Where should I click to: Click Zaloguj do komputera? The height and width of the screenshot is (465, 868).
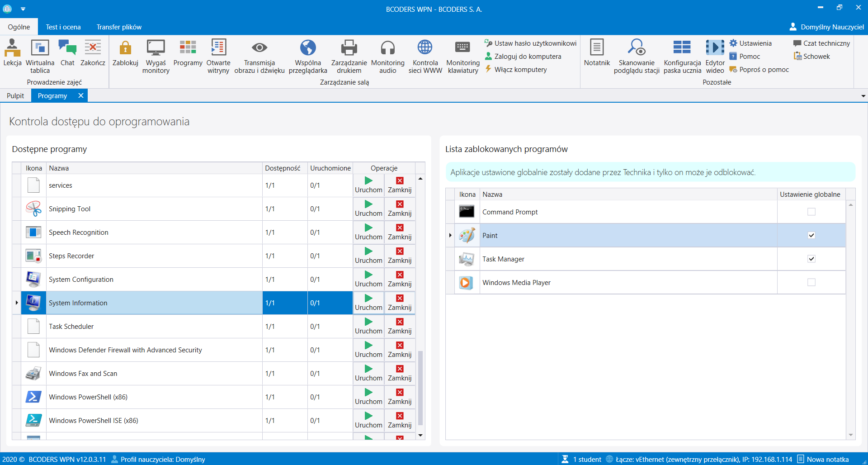tap(523, 57)
